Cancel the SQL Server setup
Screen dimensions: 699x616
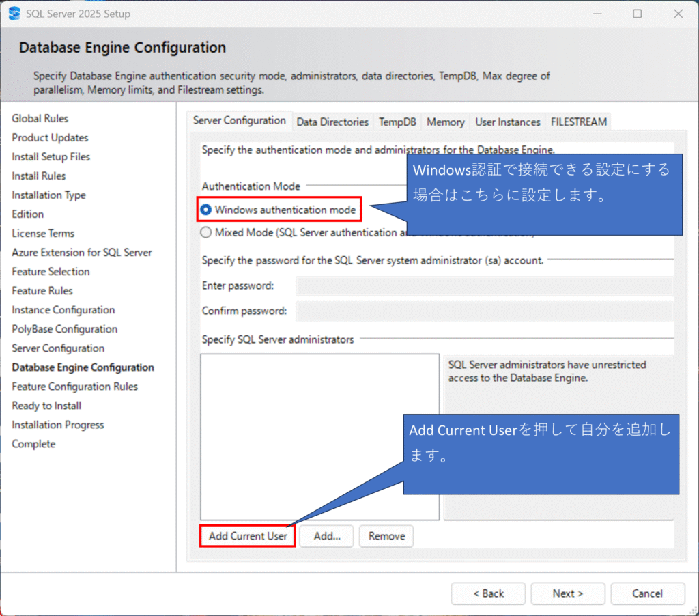647,593
